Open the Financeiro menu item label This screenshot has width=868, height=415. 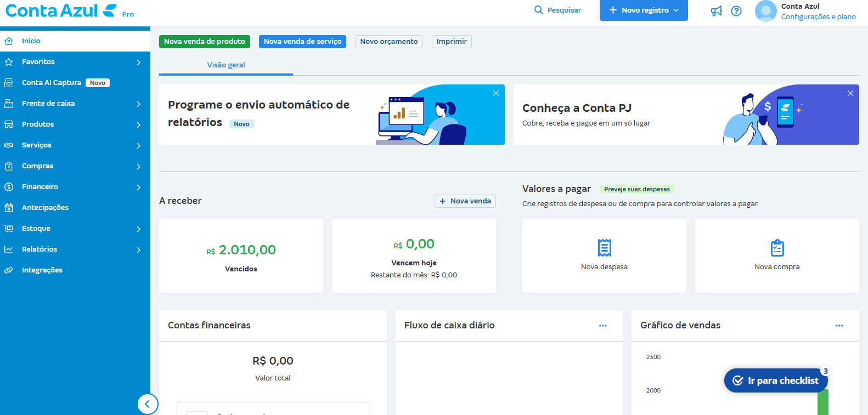40,187
